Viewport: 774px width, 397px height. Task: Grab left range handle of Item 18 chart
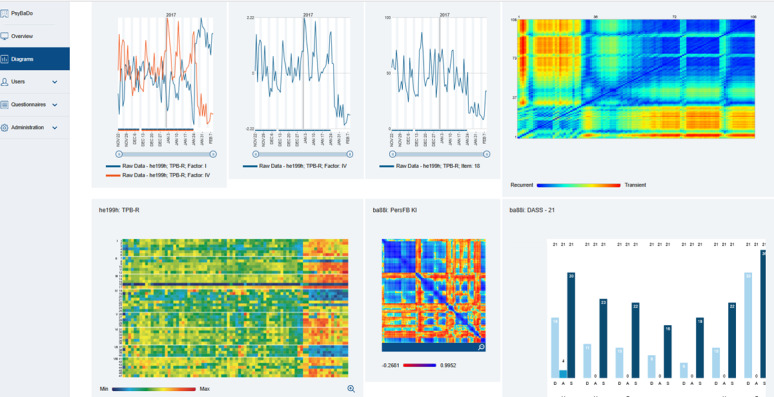pos(391,154)
